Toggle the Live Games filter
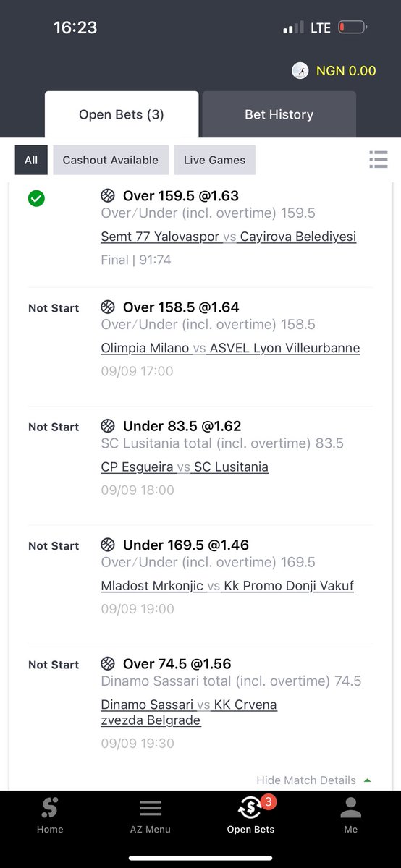The image size is (401, 868). [x=215, y=160]
